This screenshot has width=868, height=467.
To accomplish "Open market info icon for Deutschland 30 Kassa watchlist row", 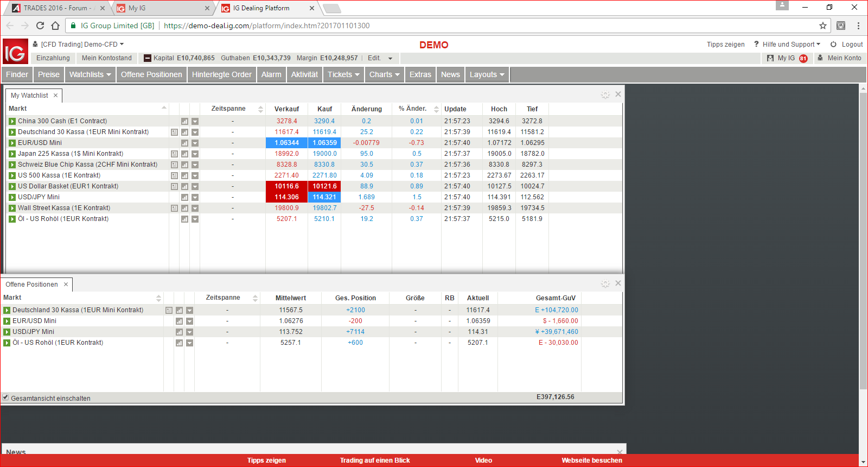I will point(174,132).
